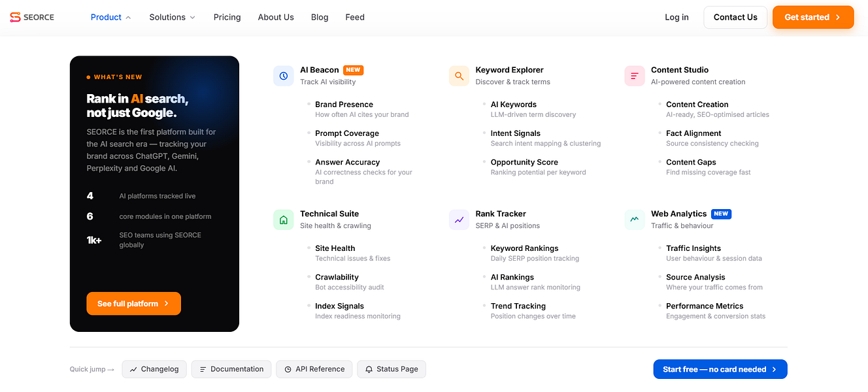This screenshot has width=868, height=392.
Task: Open the Rank Tracker chart icon
Action: pyautogui.click(x=459, y=220)
